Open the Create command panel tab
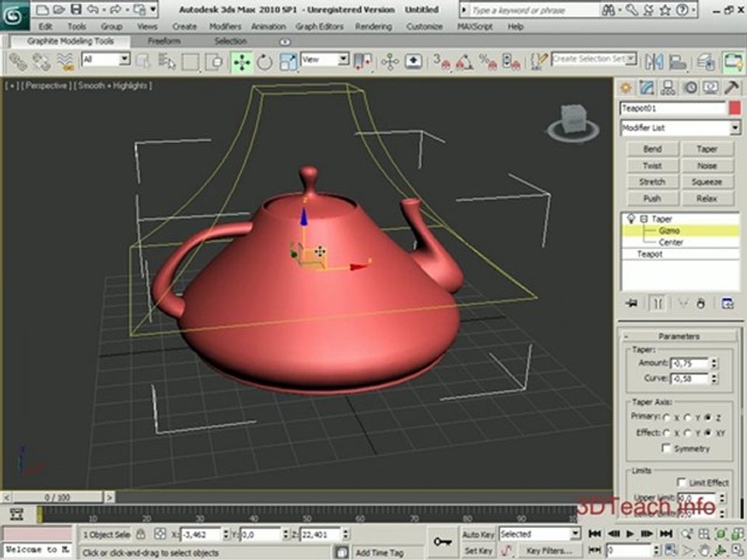 coord(626,88)
